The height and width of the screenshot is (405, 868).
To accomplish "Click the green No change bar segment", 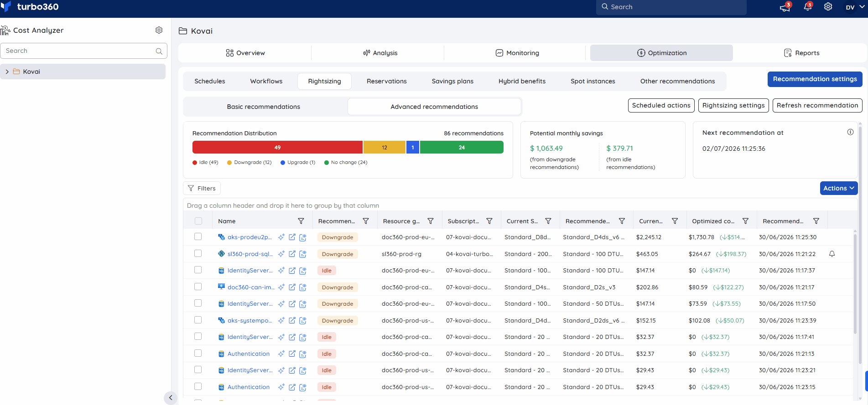I will (462, 147).
